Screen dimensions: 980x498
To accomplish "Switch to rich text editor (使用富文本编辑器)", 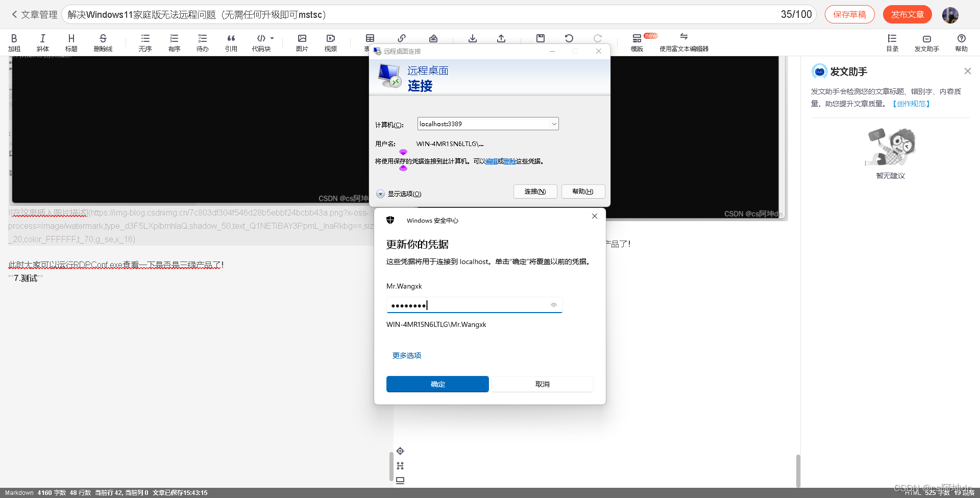I will pos(684,42).
